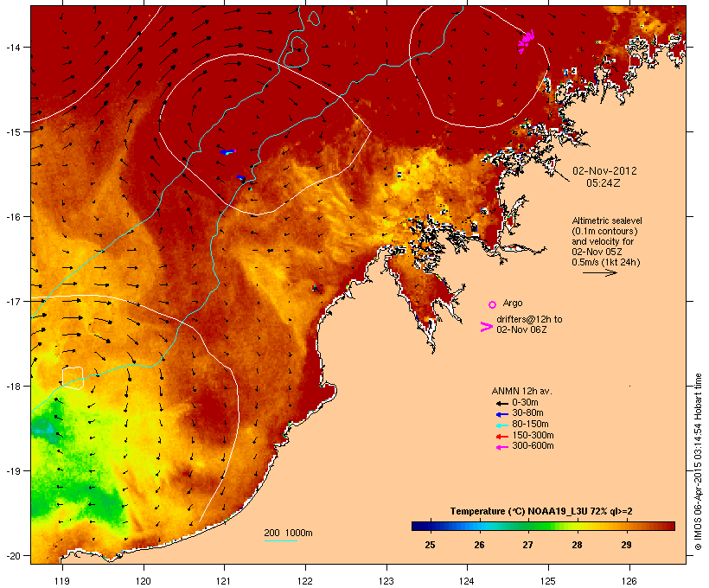Click the colorbar tick label 26

[x=479, y=545]
